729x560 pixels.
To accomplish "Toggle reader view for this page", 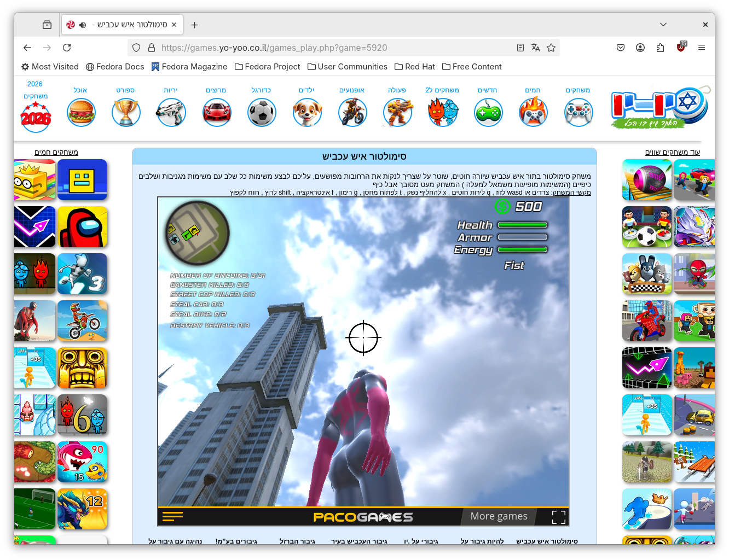I will coord(520,48).
